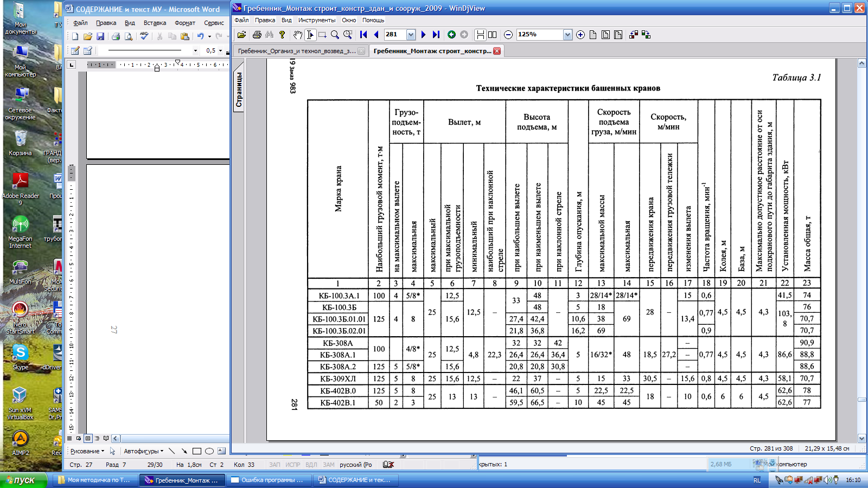Screen dimensions: 868x488
Task: Open Рисование drawing menu dropdown
Action: pos(87,451)
